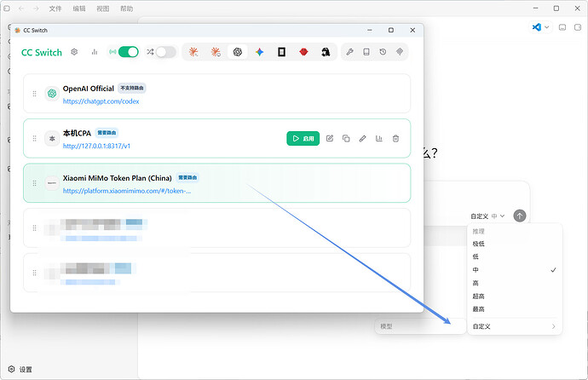Screen dimensions: 588x380
Task: Open 设置 in background window sidebar
Action: (x=20, y=370)
